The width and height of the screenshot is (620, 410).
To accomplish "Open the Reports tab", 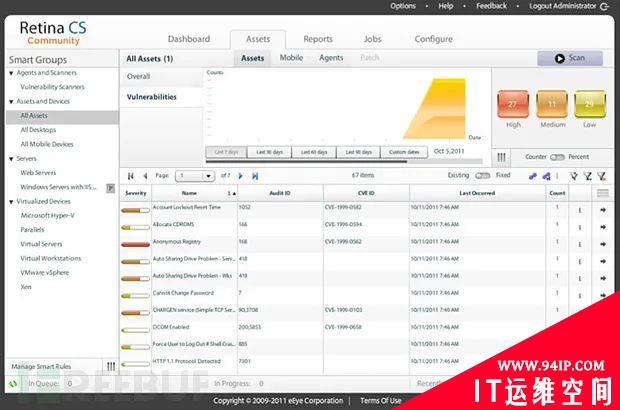I will [x=318, y=39].
